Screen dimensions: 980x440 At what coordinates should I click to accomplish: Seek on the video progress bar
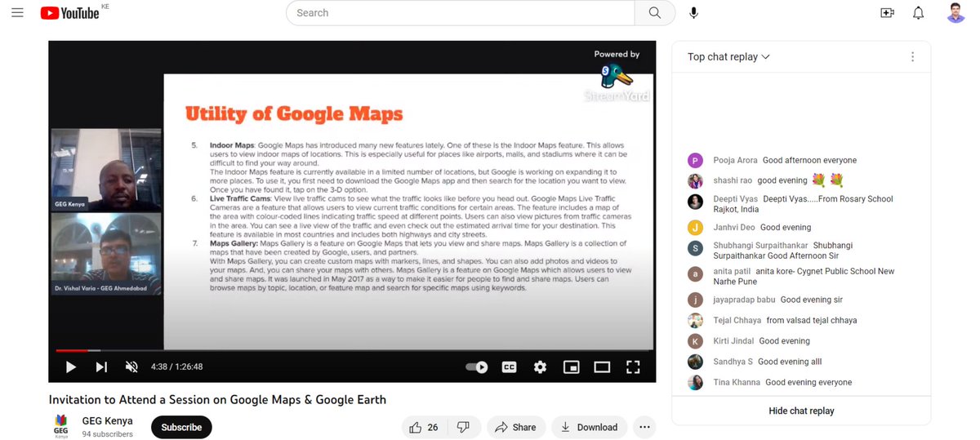tap(352, 351)
